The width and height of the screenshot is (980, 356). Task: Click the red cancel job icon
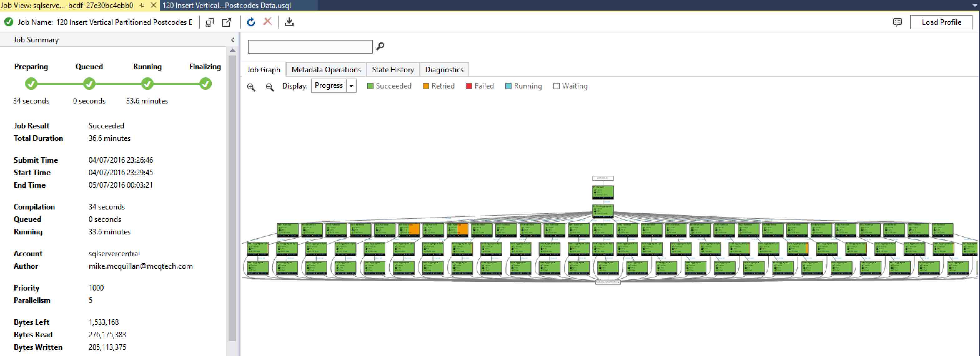(267, 22)
